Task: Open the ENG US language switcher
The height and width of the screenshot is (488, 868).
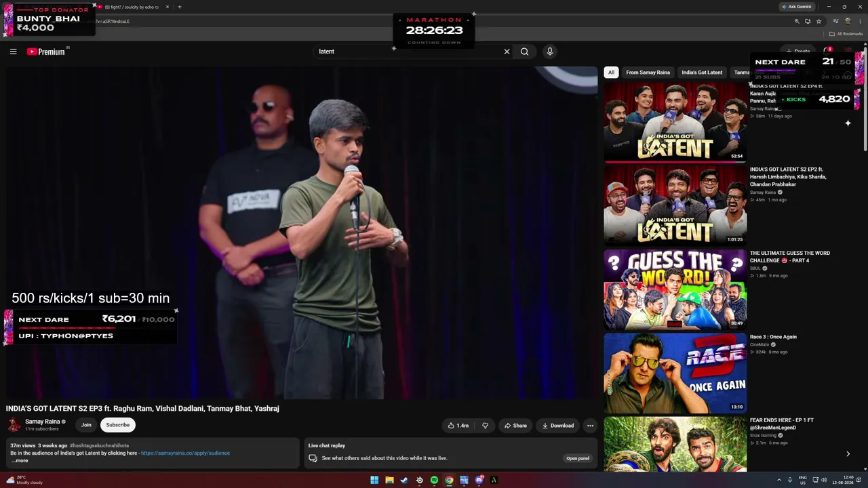Action: [x=803, y=480]
